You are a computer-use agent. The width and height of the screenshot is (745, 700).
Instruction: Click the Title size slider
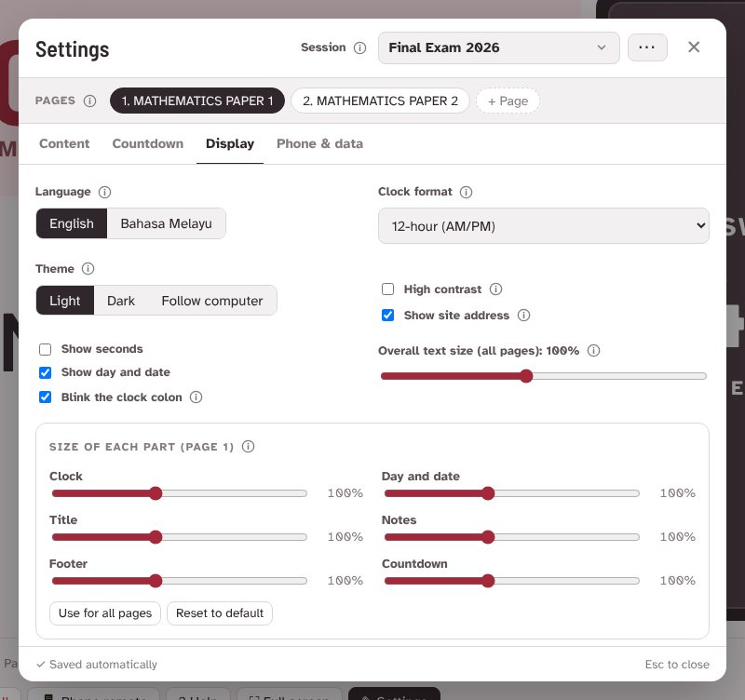tap(180, 537)
